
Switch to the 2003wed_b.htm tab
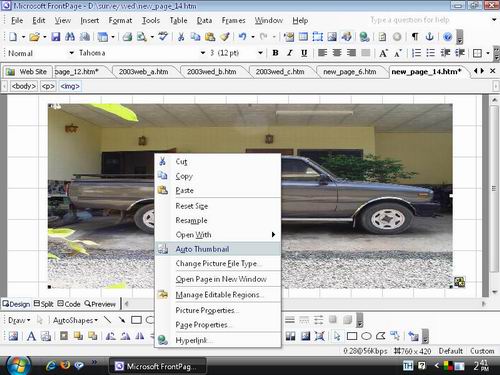tap(212, 72)
